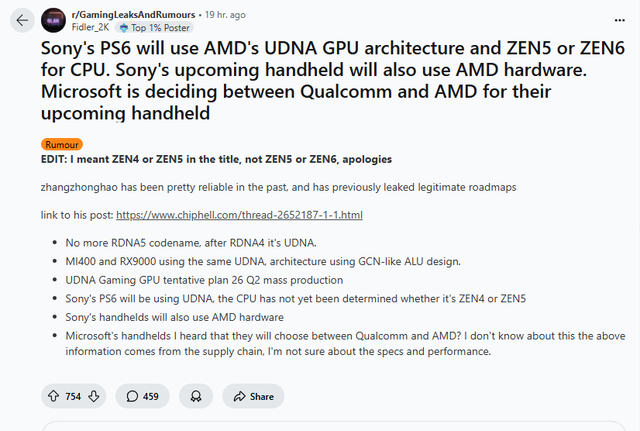Click the back arrow button
The image size is (640, 431).
point(22,20)
